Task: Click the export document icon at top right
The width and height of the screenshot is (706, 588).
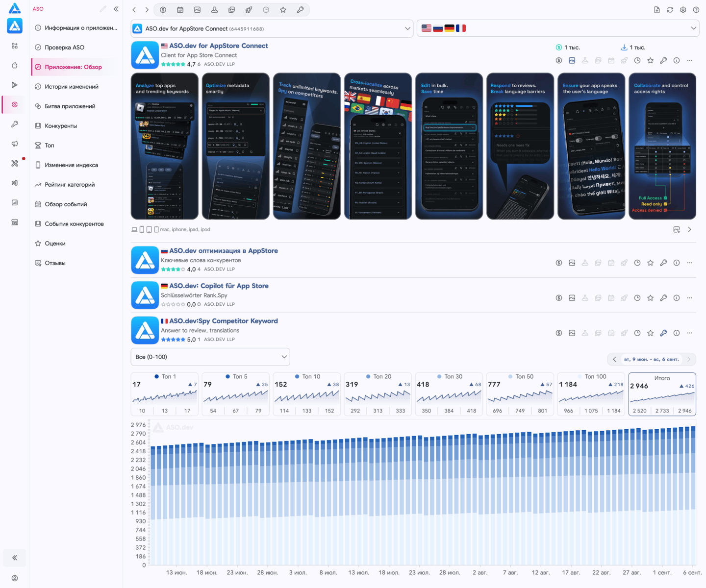Action: click(657, 10)
